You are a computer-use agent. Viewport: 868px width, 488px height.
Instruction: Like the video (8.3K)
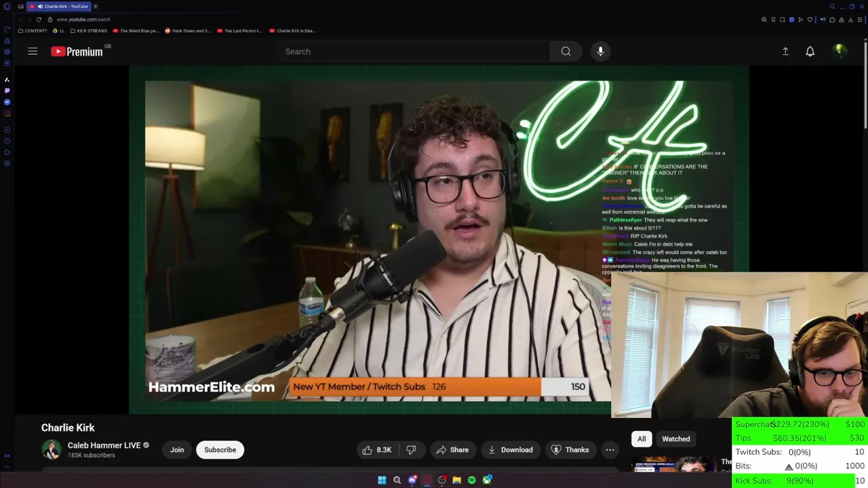click(x=378, y=450)
